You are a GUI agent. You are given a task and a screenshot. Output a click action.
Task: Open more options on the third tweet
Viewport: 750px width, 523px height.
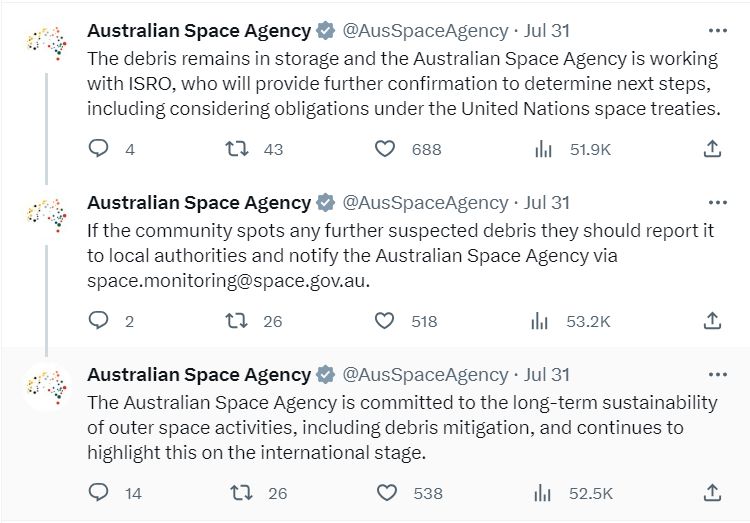pos(717,374)
